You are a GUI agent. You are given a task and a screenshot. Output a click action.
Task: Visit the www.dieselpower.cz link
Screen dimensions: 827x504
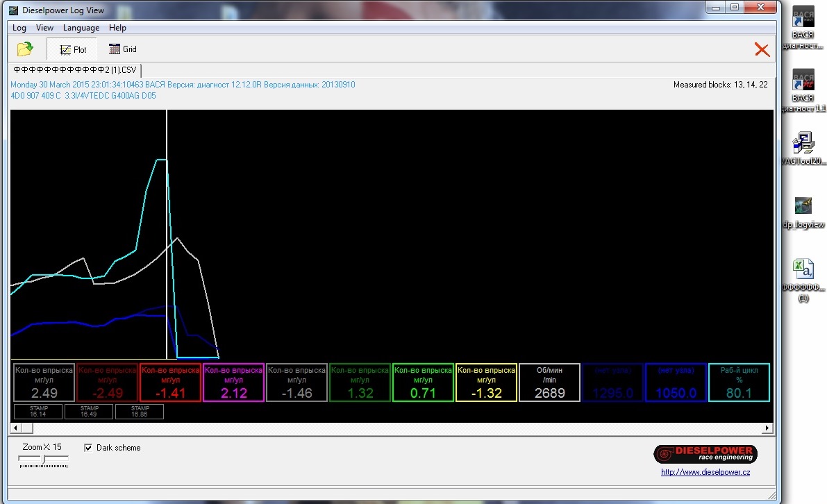(x=705, y=472)
